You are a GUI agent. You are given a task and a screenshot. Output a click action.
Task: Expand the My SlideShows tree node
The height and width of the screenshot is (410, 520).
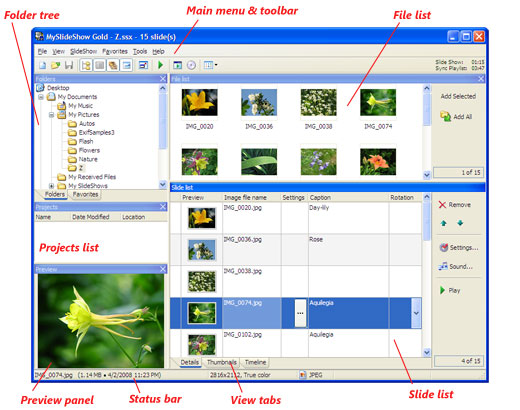(x=51, y=186)
